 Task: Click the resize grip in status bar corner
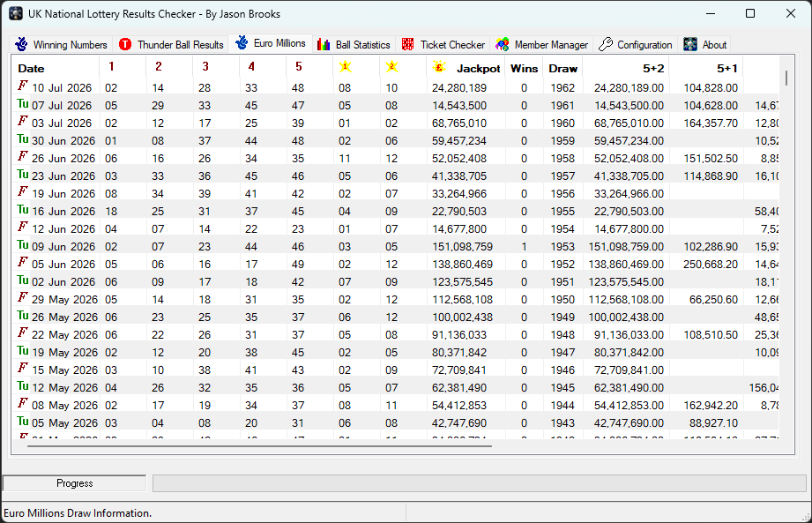pos(806,517)
